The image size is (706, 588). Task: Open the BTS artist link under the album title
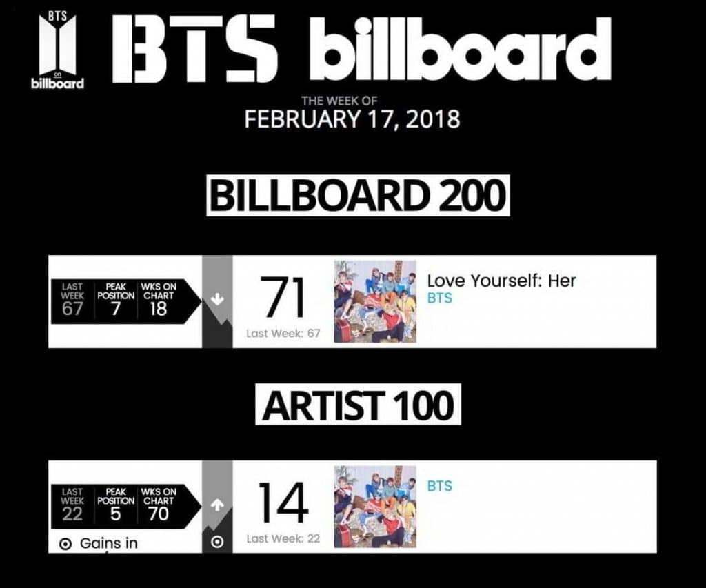click(440, 298)
